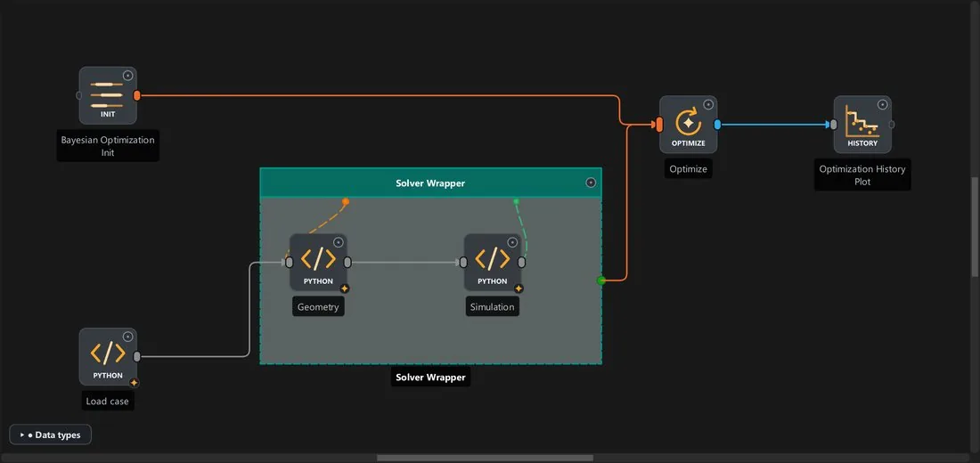Click the status circle on Optimize node
The image size is (980, 463).
pyautogui.click(x=708, y=104)
